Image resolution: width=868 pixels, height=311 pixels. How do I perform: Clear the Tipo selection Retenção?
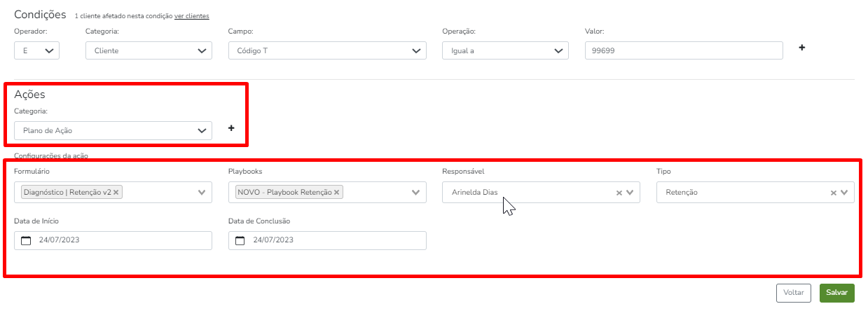(x=834, y=193)
